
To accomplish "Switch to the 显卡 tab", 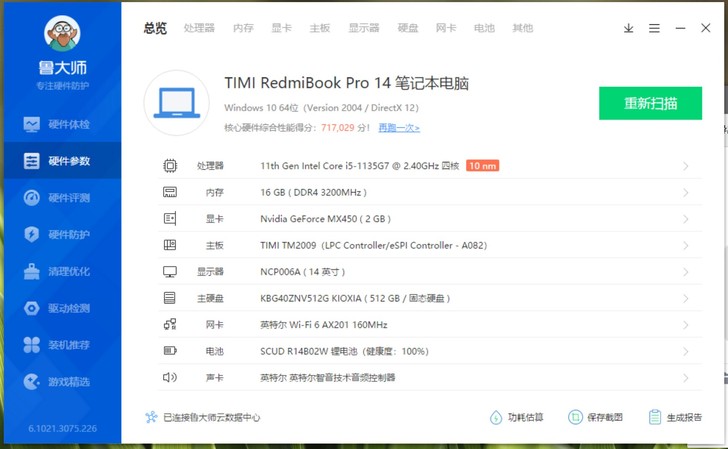I will click(x=281, y=28).
